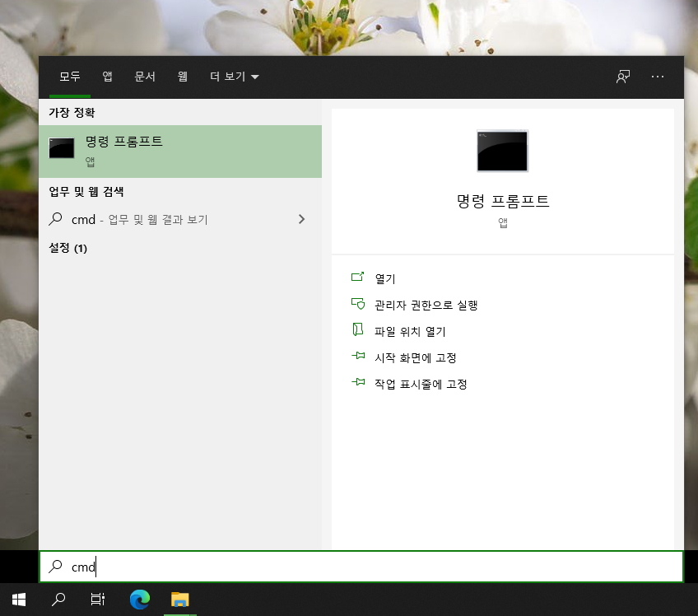Click the 가장 정확 heading
The height and width of the screenshot is (616, 698).
click(72, 113)
